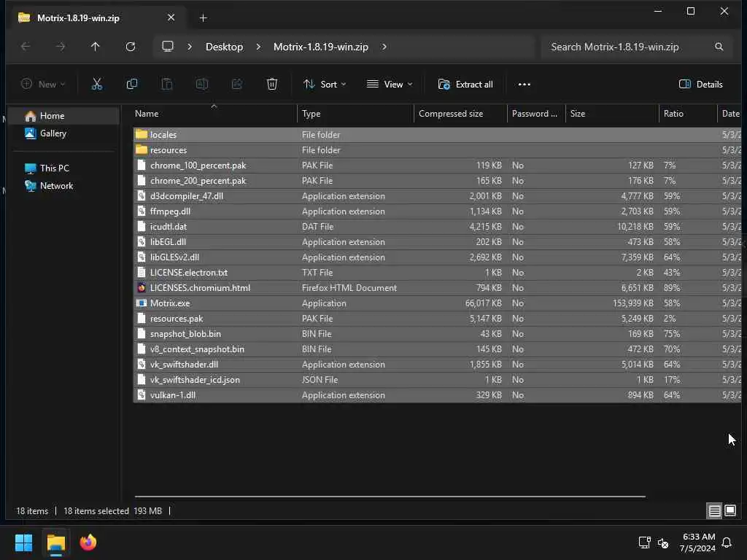Screen dimensions: 747x560
Task: Click Desktop in the address bar
Action: click(225, 47)
